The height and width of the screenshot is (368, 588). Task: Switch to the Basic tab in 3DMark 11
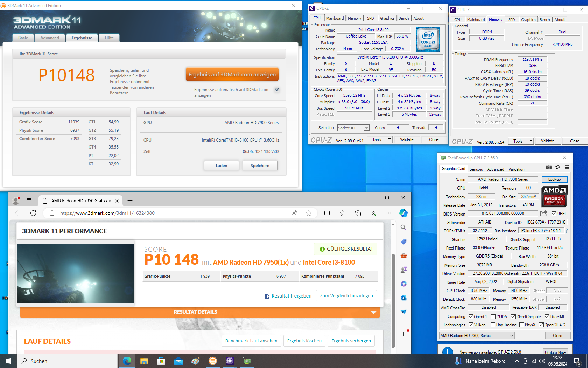[x=23, y=38]
